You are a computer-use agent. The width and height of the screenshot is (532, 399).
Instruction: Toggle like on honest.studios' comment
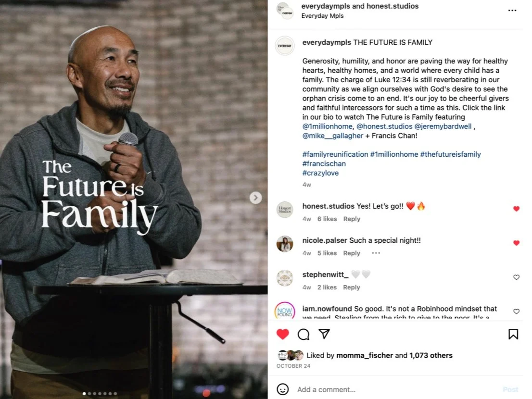(516, 209)
